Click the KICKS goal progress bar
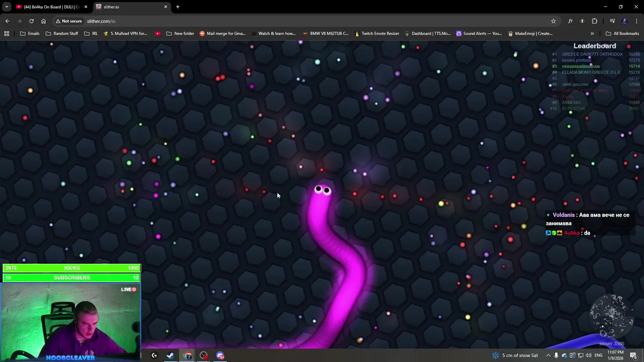 71,268
